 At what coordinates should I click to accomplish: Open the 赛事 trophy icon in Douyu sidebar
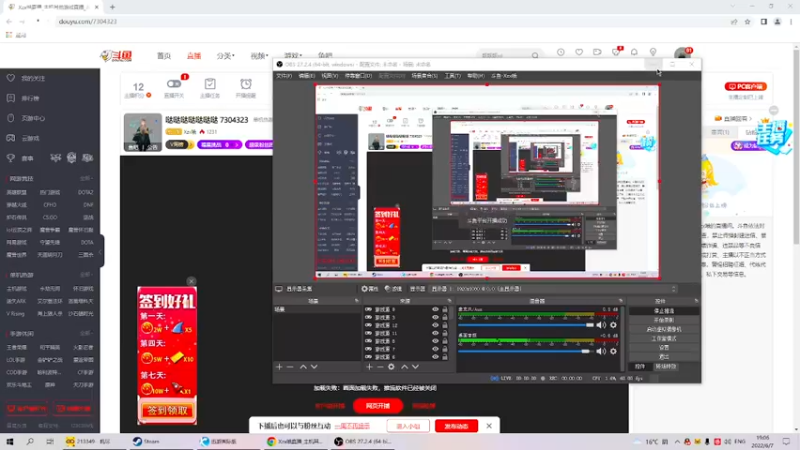(x=11, y=158)
